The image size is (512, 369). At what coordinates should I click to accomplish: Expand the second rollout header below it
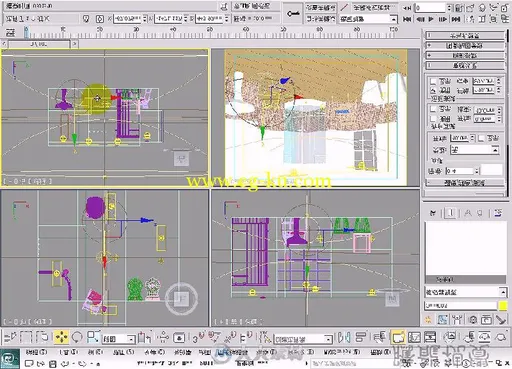click(465, 45)
